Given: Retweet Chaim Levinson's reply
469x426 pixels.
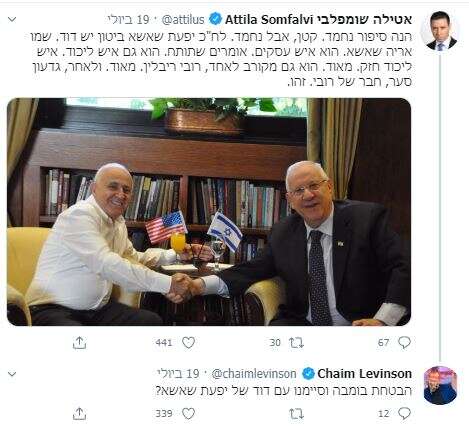Looking at the screenshot, I should click(296, 414).
